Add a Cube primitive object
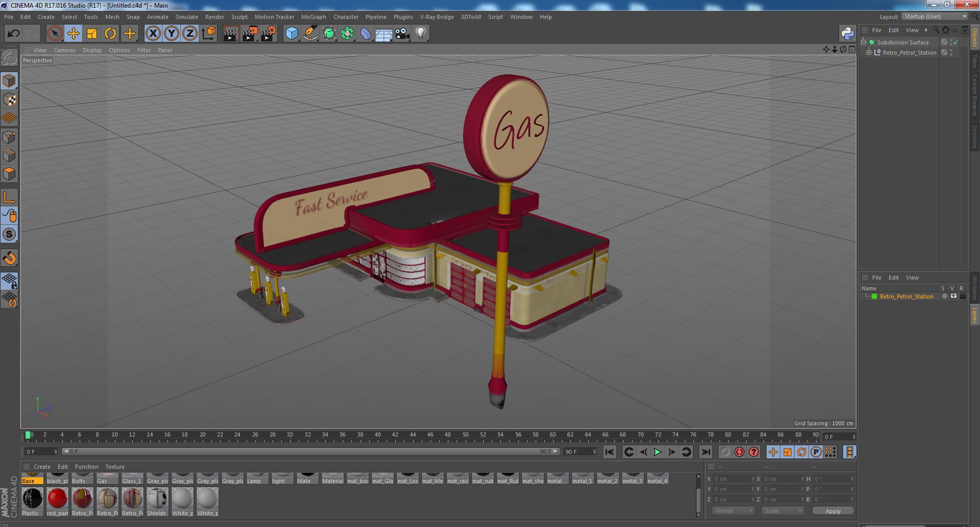The height and width of the screenshot is (527, 980). [x=292, y=34]
